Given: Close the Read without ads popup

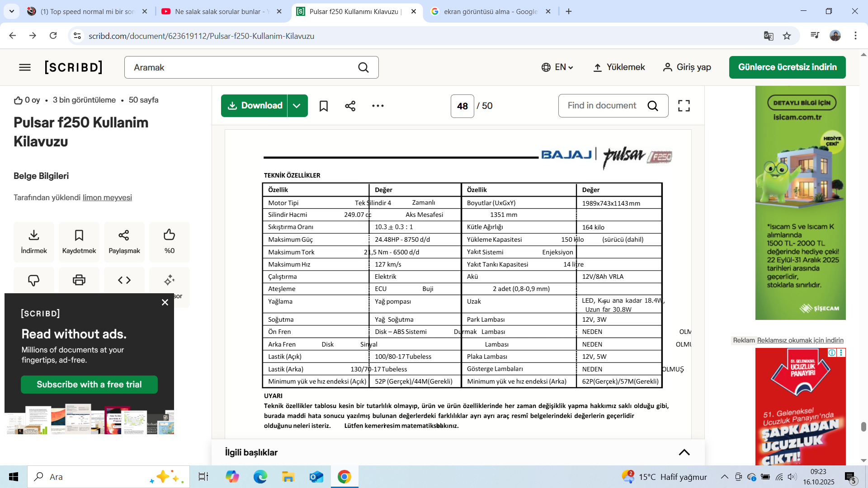Looking at the screenshot, I should pyautogui.click(x=165, y=302).
